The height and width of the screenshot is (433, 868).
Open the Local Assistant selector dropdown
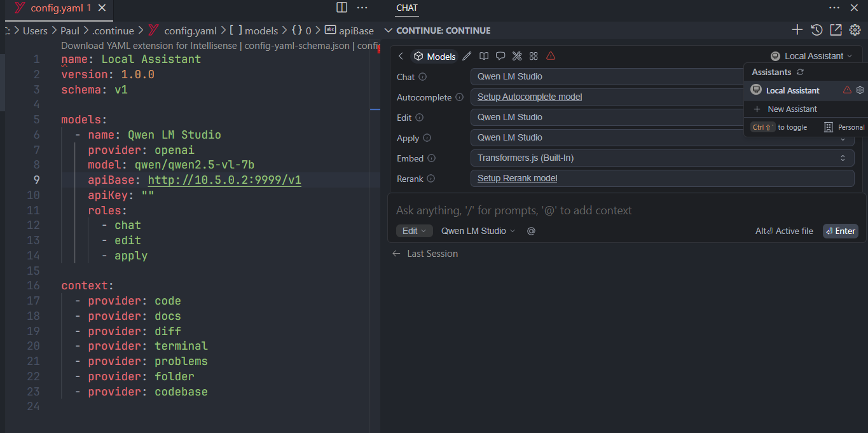pos(811,56)
